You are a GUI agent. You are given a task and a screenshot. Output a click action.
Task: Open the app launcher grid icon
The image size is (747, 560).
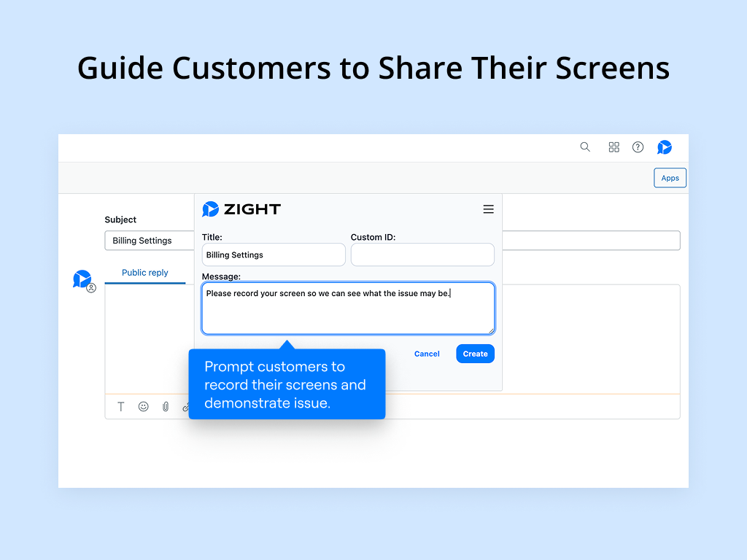point(614,147)
